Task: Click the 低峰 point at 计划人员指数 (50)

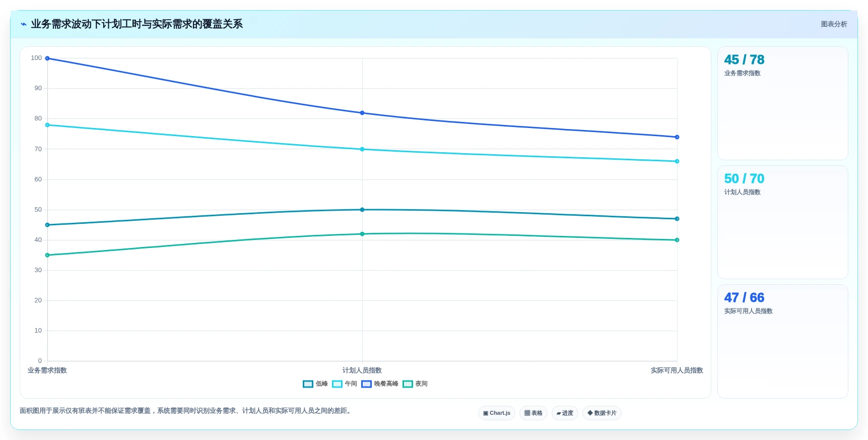Action: 362,210
